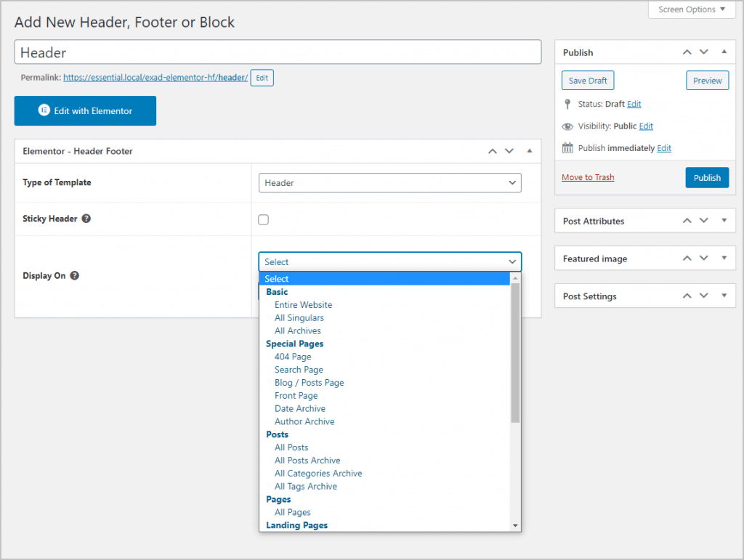The image size is (744, 560).
Task: Click the Elementor logo icon in edit button
Action: (44, 111)
